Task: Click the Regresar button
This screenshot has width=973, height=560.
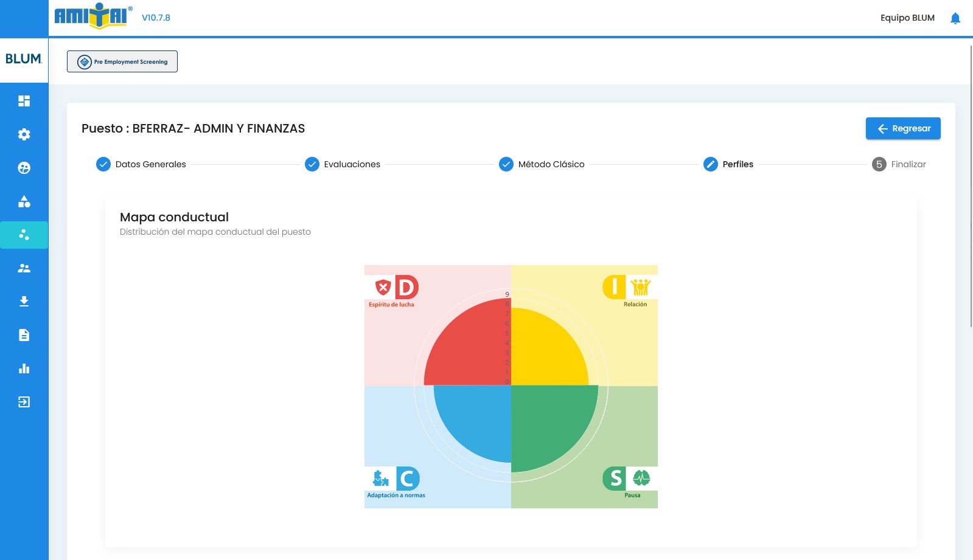Action: pos(902,128)
